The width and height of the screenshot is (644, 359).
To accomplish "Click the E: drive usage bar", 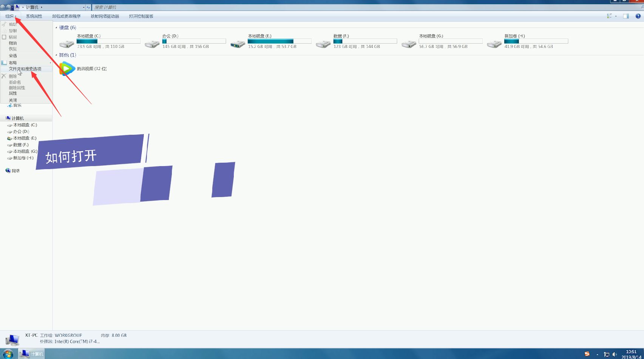I will coord(280,41).
